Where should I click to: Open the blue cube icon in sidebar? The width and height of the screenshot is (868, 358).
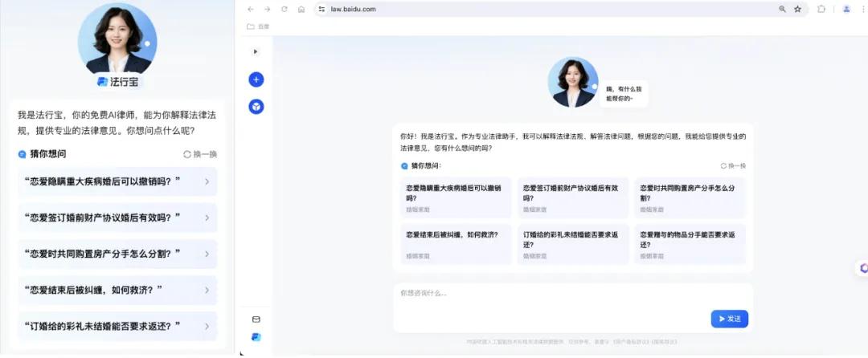click(256, 106)
